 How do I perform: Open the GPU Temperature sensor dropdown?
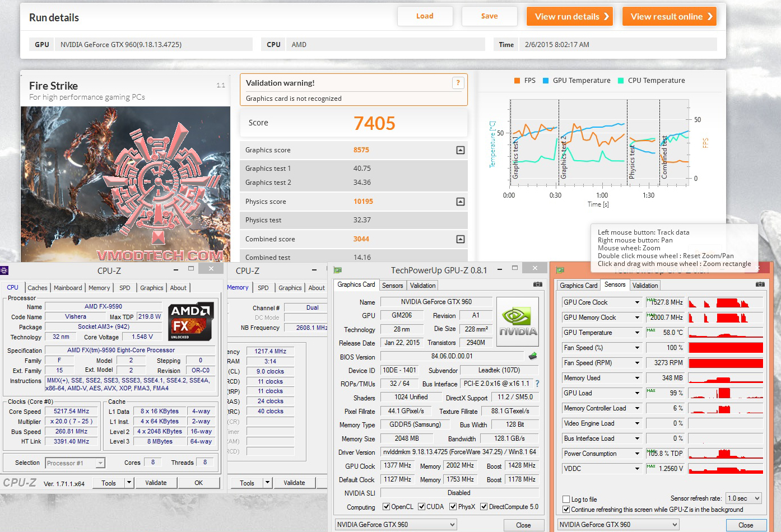tap(637, 333)
